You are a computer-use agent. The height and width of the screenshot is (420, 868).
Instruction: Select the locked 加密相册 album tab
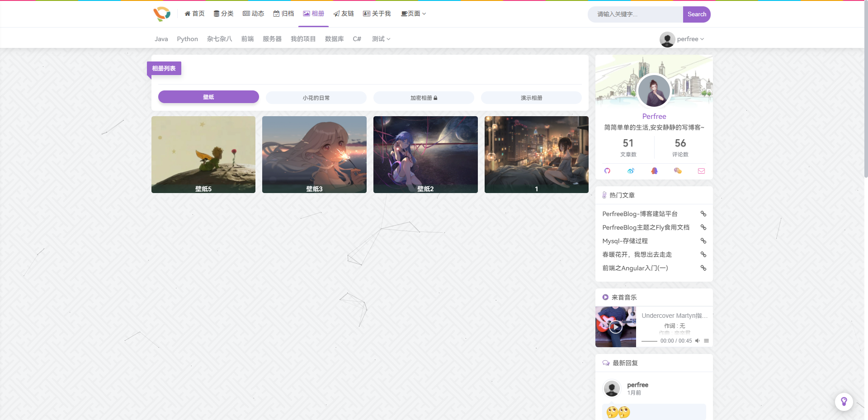click(x=424, y=98)
